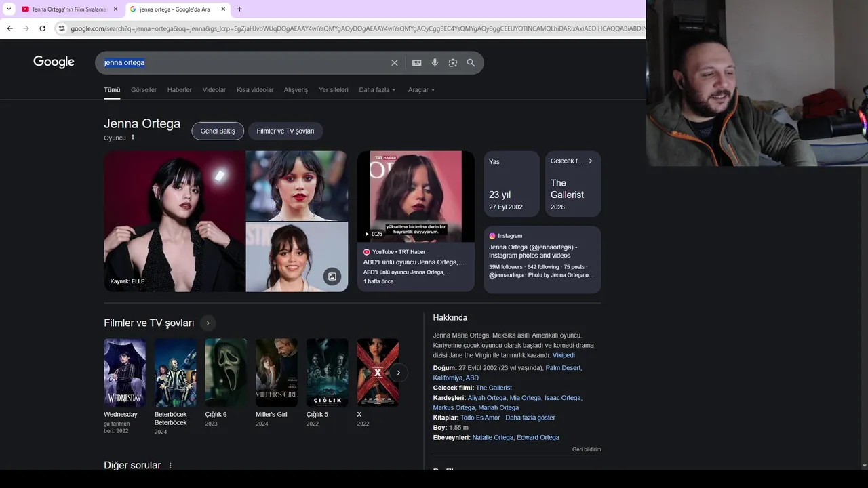
Task: Expand Filmler ve TV şovları arrow button
Action: (x=208, y=323)
